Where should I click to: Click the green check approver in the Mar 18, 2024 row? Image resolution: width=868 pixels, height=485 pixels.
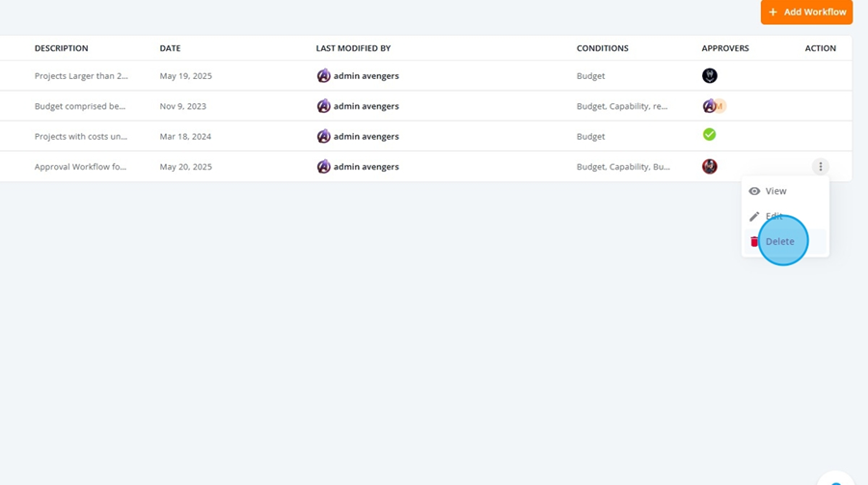tap(709, 135)
